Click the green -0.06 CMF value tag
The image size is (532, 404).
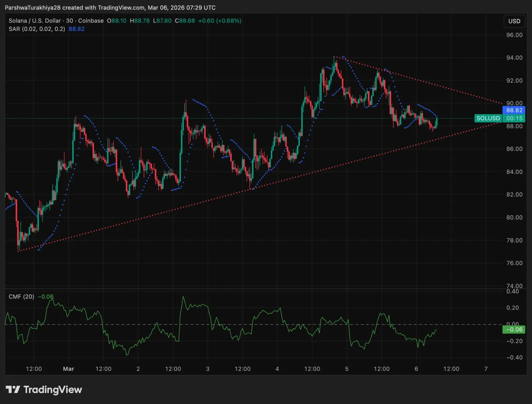pyautogui.click(x=514, y=329)
